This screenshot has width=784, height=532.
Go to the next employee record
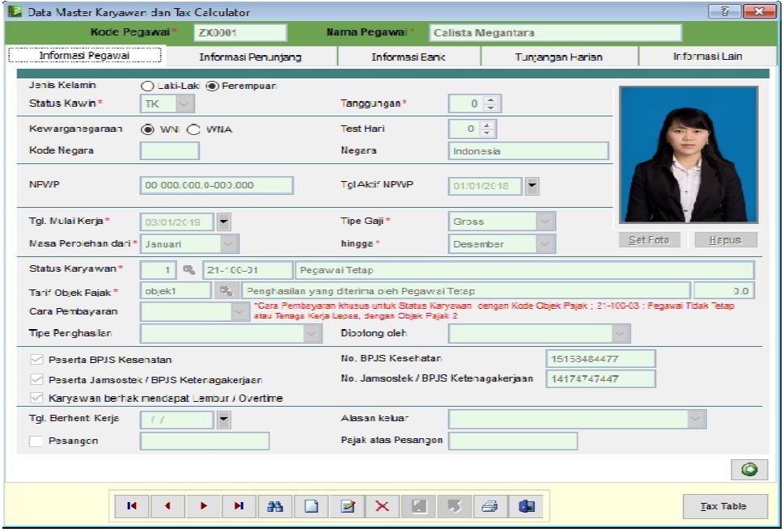tap(203, 506)
